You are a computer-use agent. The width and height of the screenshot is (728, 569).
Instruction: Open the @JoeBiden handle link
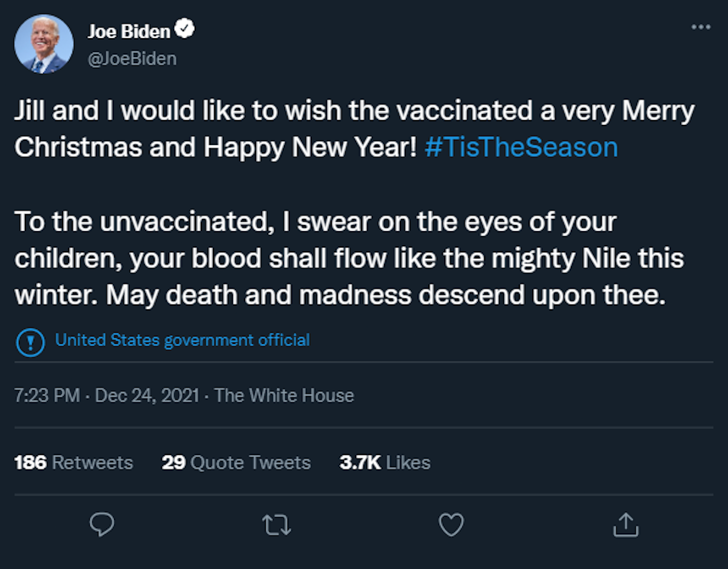click(132, 59)
